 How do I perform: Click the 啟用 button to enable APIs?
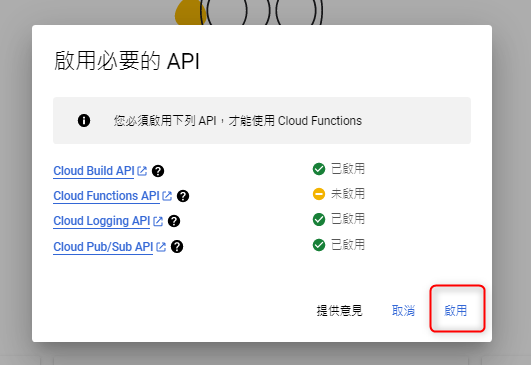(x=456, y=310)
